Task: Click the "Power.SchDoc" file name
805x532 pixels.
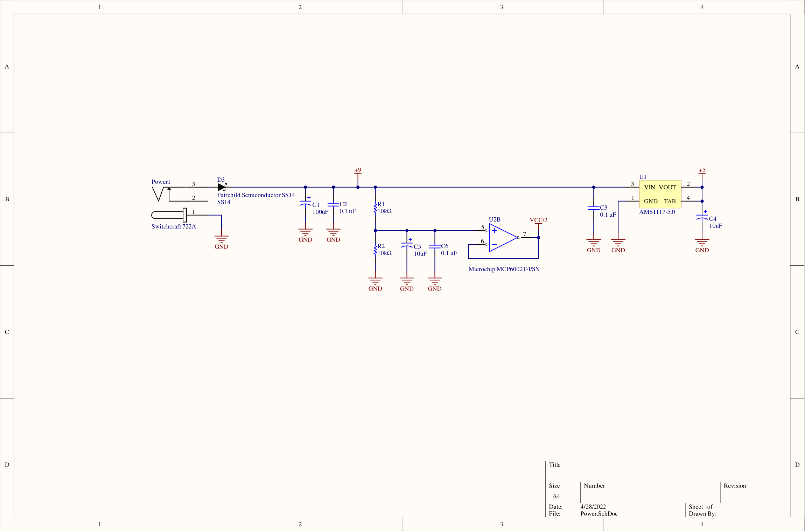Action: pos(599,514)
